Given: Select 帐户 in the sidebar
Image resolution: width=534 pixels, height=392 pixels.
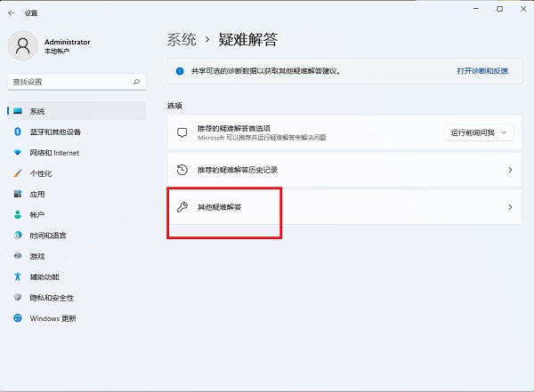Looking at the screenshot, I should (x=36, y=214).
